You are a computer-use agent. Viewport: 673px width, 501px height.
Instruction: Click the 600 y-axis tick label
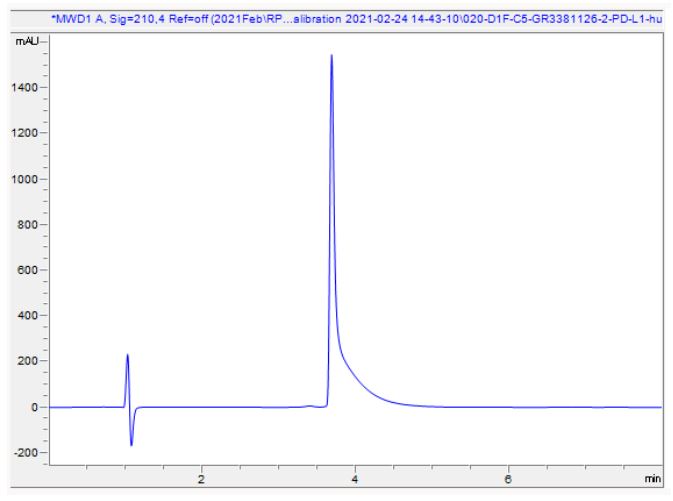[x=27, y=270]
